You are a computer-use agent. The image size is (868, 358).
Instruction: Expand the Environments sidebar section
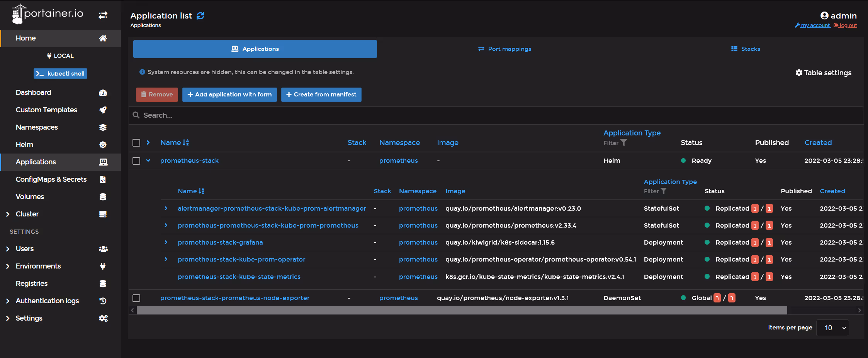(x=8, y=266)
